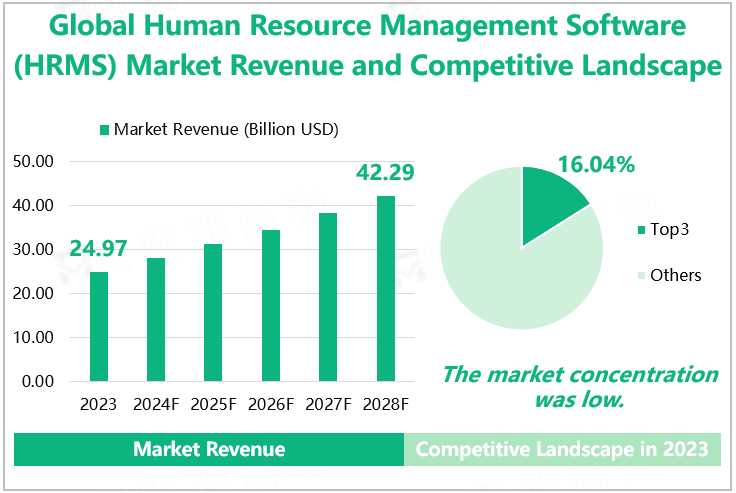Select the Market Revenue banner at bottom
The width and height of the screenshot is (736, 493).
click(x=209, y=450)
